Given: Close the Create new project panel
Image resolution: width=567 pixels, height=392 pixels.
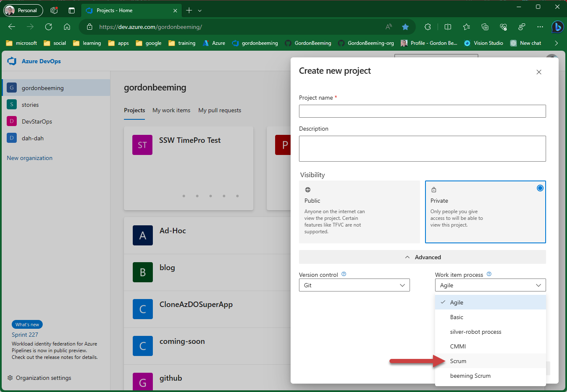Looking at the screenshot, I should click(539, 72).
